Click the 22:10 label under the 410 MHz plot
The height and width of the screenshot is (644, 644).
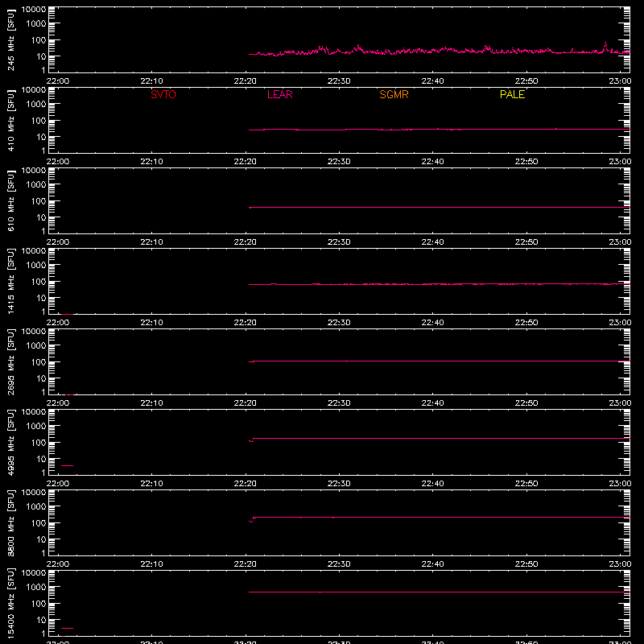[151, 162]
